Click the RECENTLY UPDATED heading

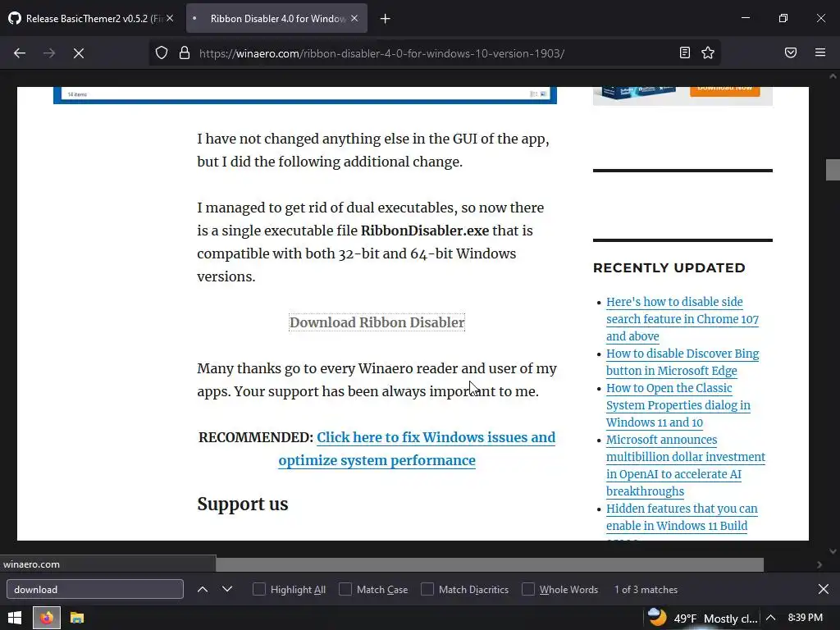(x=669, y=268)
